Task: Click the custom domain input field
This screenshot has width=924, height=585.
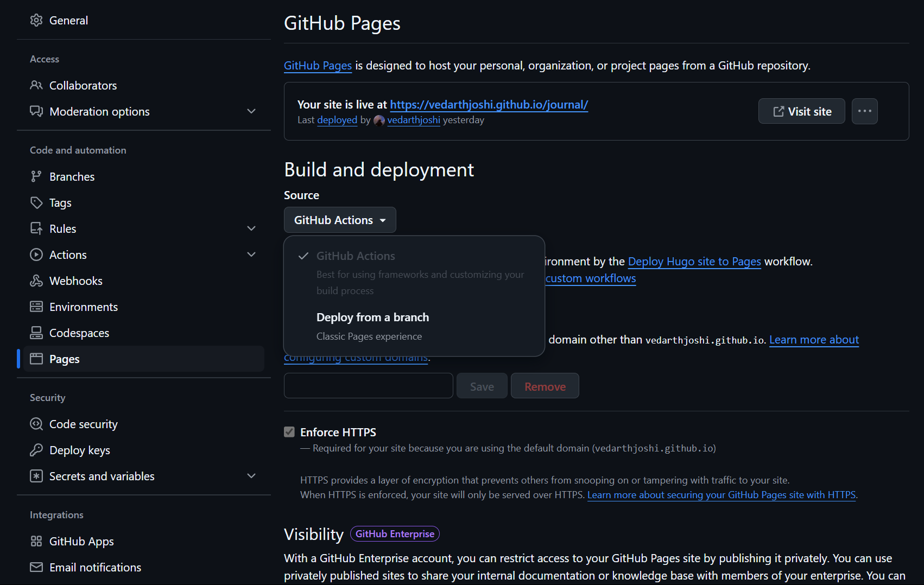Action: (x=368, y=385)
